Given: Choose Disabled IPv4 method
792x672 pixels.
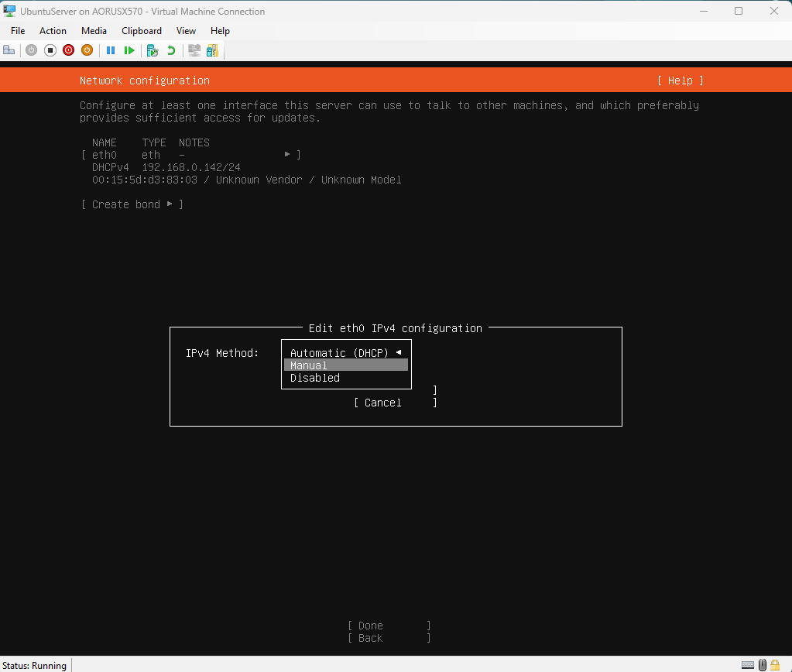Looking at the screenshot, I should click(x=346, y=378).
